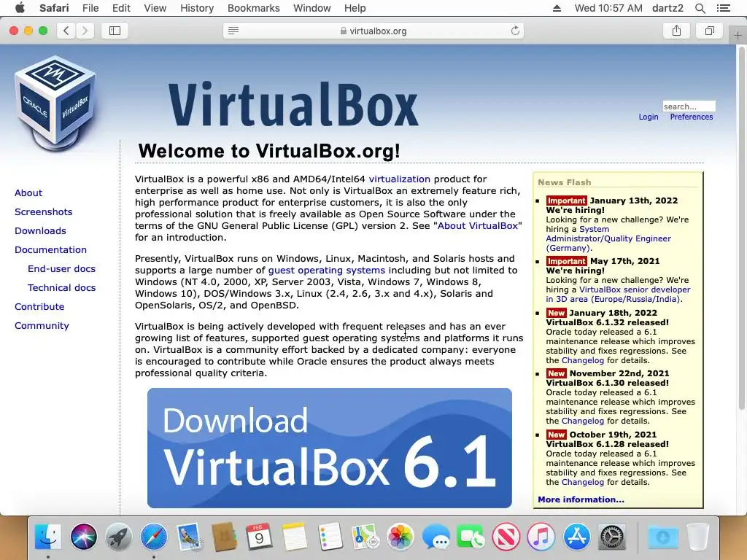Open Technical docs link

(x=61, y=287)
